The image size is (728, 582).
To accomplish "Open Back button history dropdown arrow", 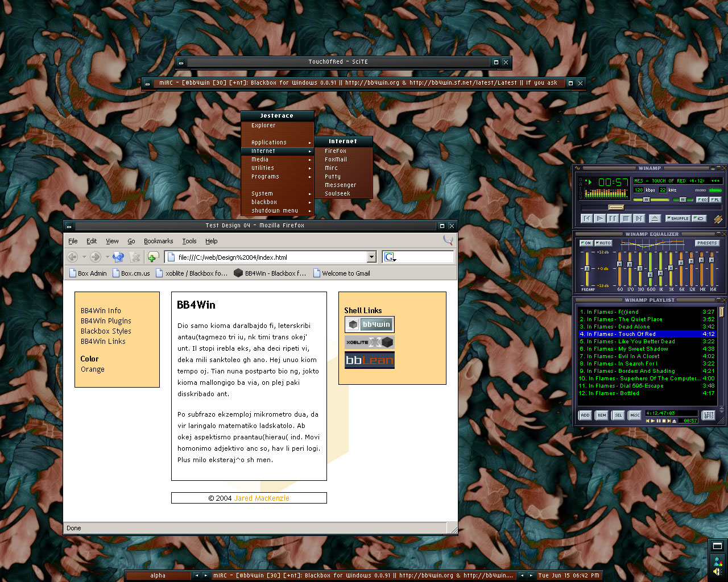I will pos(84,257).
